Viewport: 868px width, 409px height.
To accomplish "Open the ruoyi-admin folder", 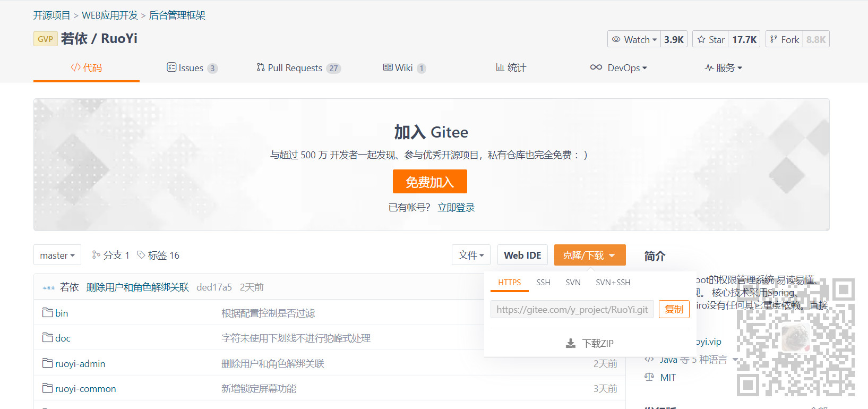I will (80, 363).
